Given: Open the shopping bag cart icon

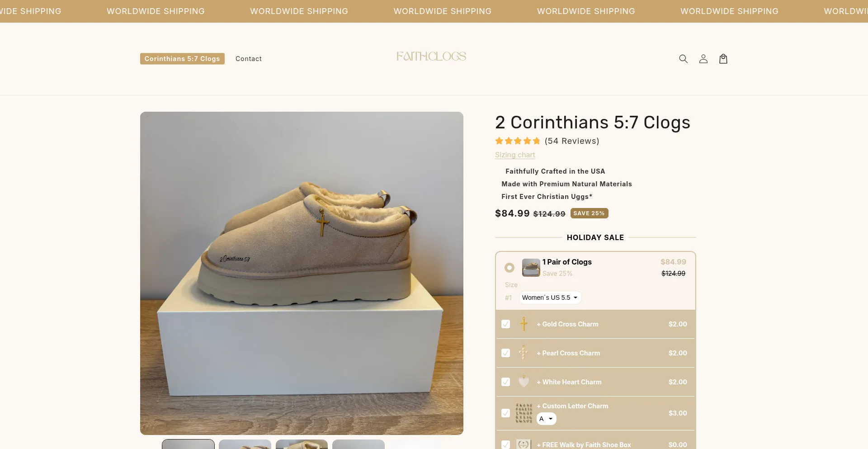Looking at the screenshot, I should click(723, 59).
